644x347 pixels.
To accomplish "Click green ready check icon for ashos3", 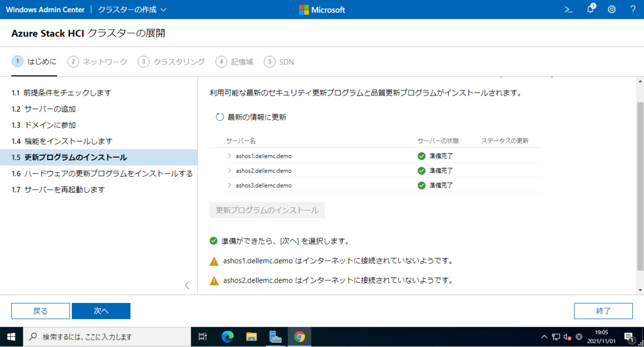I will (422, 185).
